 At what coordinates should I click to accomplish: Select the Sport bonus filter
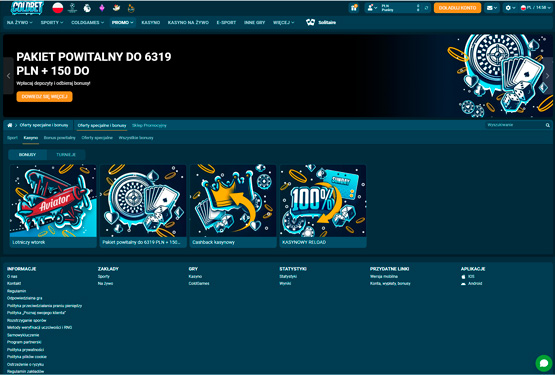tap(12, 138)
